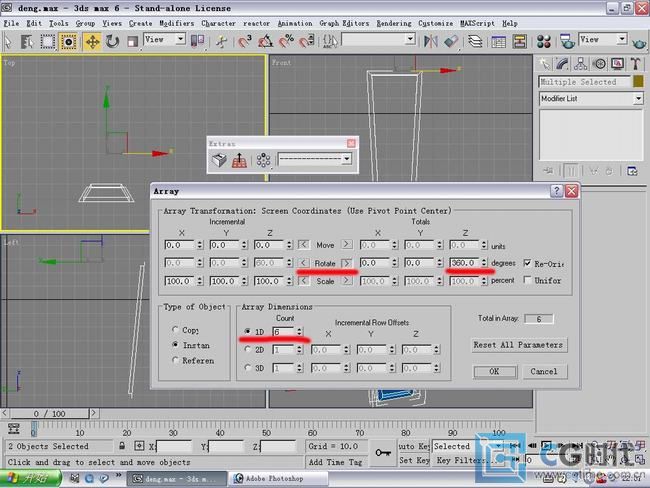Select the Copy object type radio
The image size is (650, 488).
(x=176, y=330)
